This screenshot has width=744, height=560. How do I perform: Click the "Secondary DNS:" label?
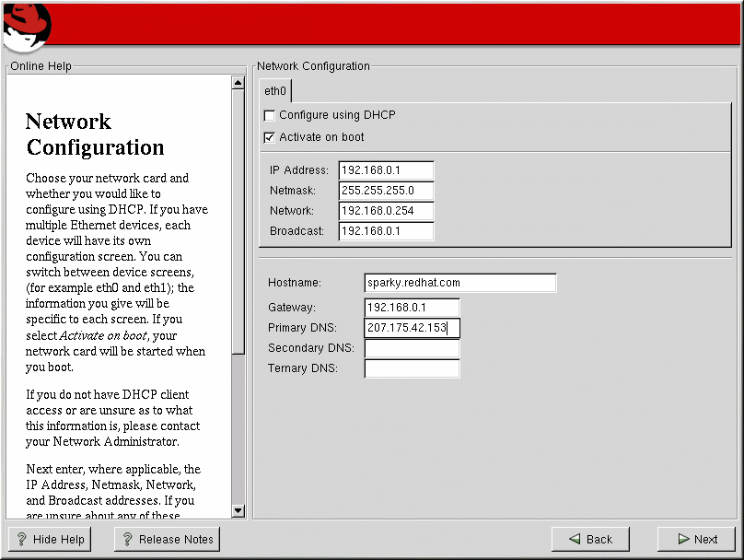click(311, 348)
